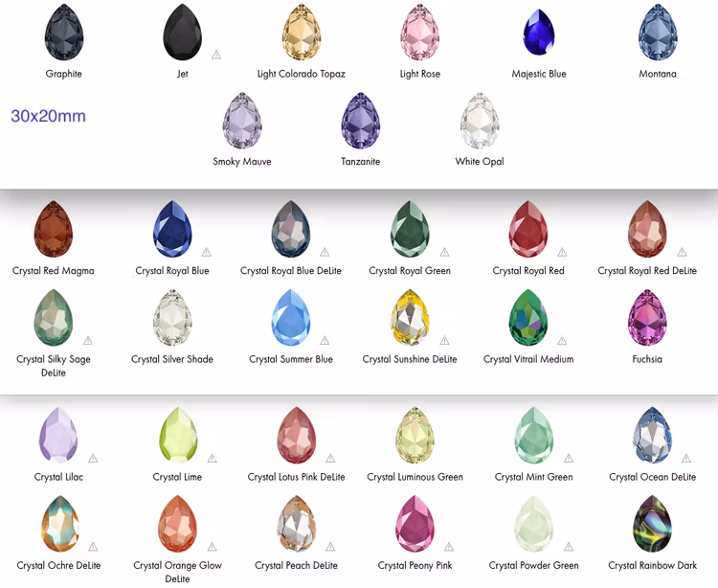The height and width of the screenshot is (588, 718).
Task: Click the warning triangle next to Crystal Vitrail Medium
Action: pos(562,341)
